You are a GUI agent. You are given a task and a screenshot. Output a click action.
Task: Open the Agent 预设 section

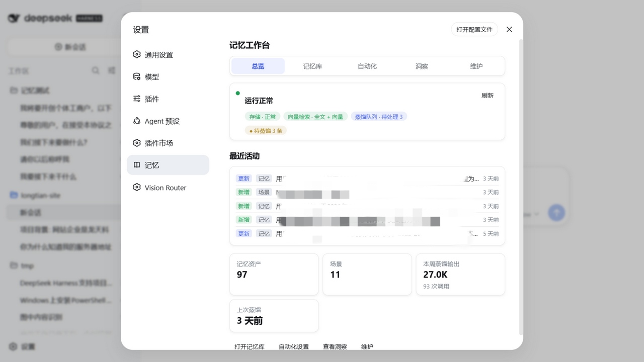point(168,121)
